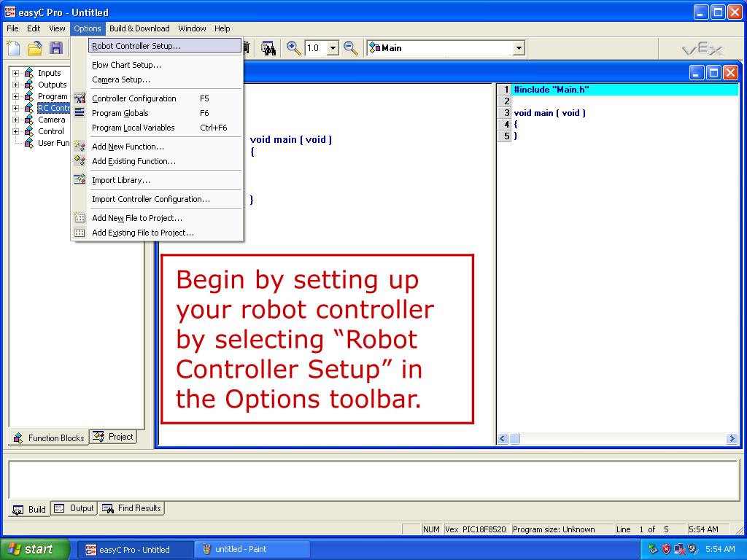The height and width of the screenshot is (560, 747).
Task: Switch to easyC Pro taskbar button
Action: coord(135,550)
